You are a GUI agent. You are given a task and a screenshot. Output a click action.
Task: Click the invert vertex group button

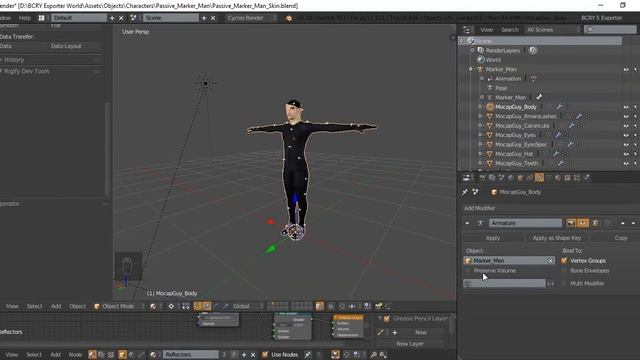point(551,283)
